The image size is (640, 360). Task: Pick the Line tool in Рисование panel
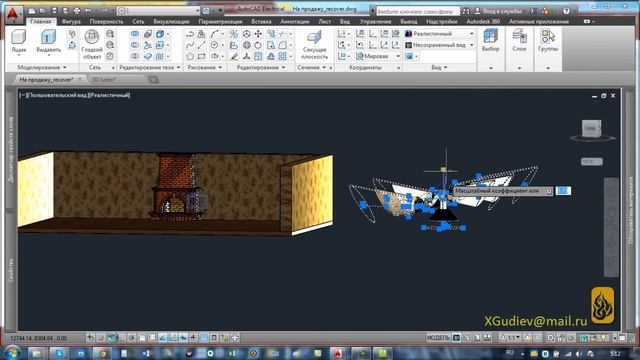coord(201,45)
